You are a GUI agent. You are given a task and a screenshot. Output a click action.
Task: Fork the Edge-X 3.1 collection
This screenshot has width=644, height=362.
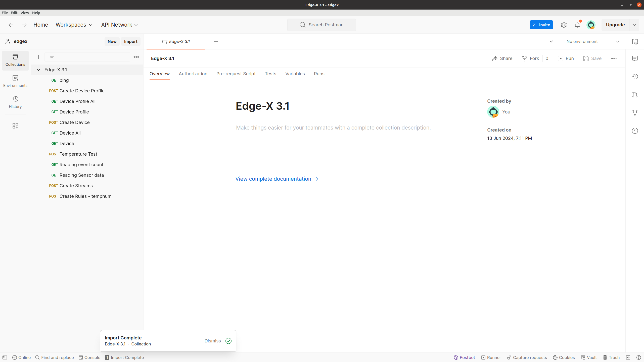coord(531,58)
